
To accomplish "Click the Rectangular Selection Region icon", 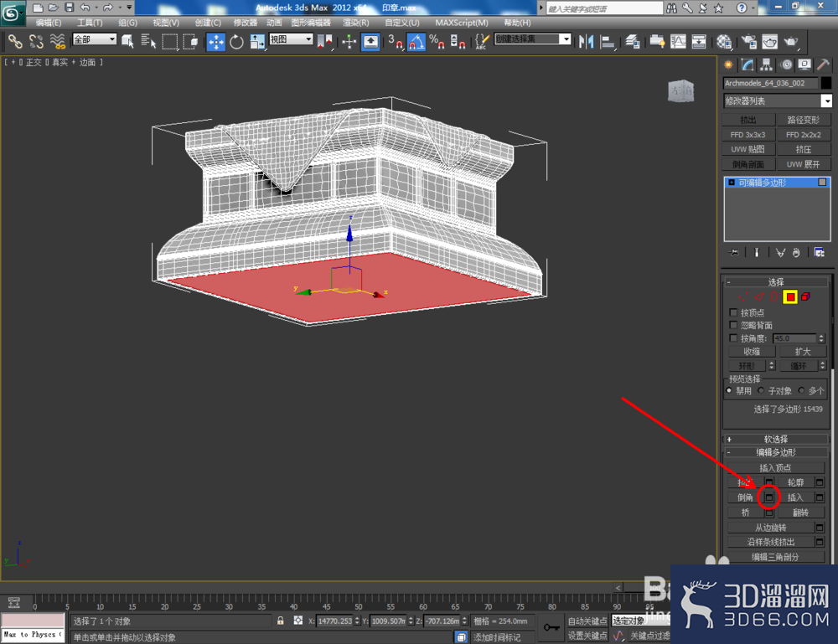I will [169, 42].
